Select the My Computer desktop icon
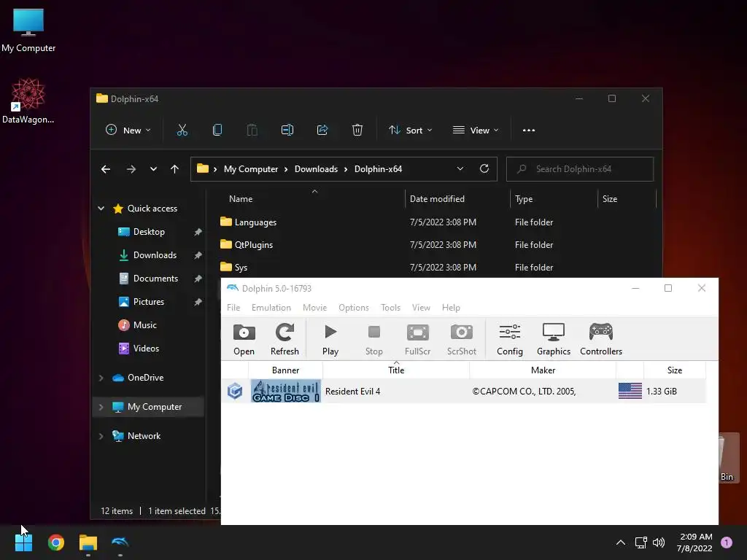This screenshot has width=747, height=560. 28,30
